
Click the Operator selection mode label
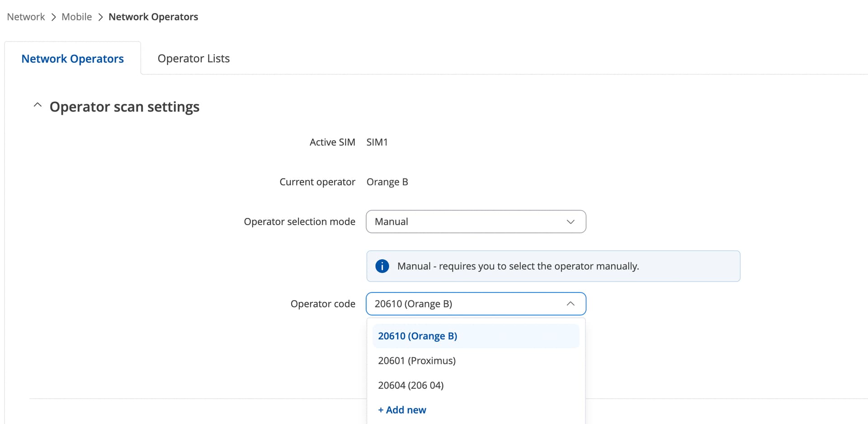tap(300, 221)
